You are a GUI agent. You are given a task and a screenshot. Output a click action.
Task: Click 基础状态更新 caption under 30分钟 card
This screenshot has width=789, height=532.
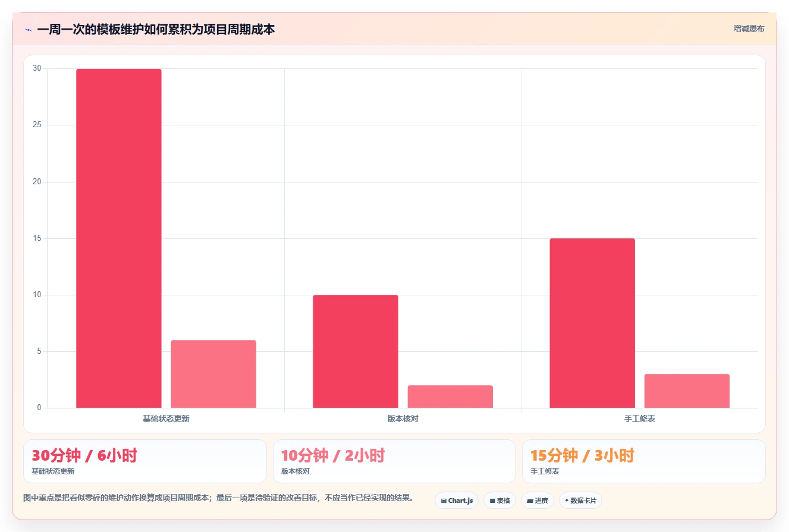pyautogui.click(x=53, y=471)
